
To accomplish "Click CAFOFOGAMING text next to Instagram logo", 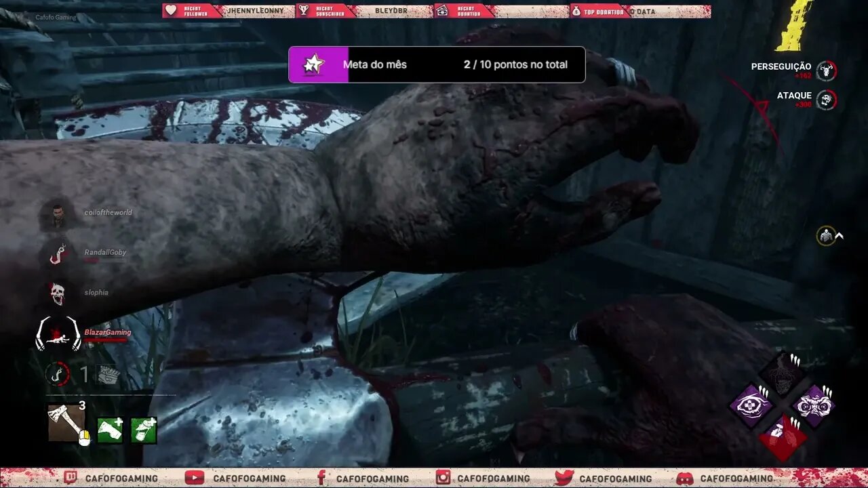I will (x=494, y=479).
